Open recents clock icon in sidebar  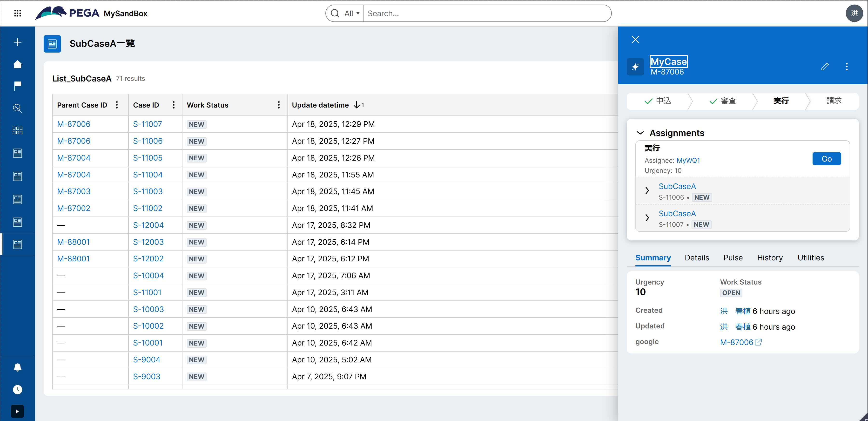coord(18,389)
